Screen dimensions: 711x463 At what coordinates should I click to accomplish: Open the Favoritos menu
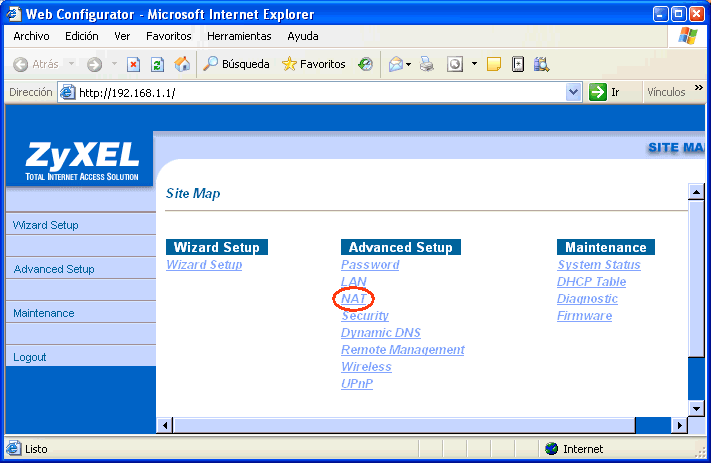point(169,36)
